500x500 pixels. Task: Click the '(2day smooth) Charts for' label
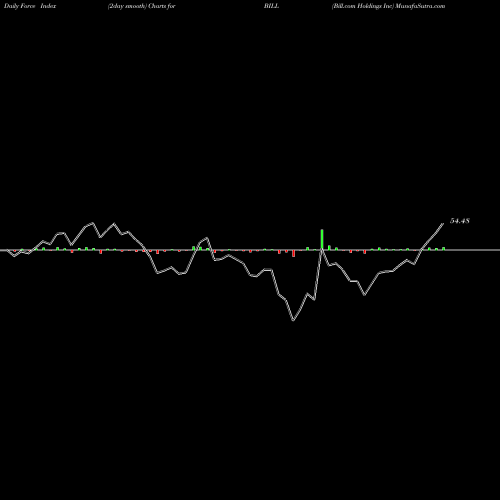pyautogui.click(x=142, y=6)
